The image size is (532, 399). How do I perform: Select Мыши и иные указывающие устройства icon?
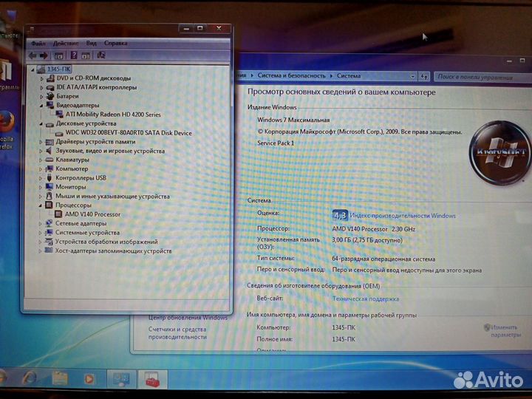(50, 196)
